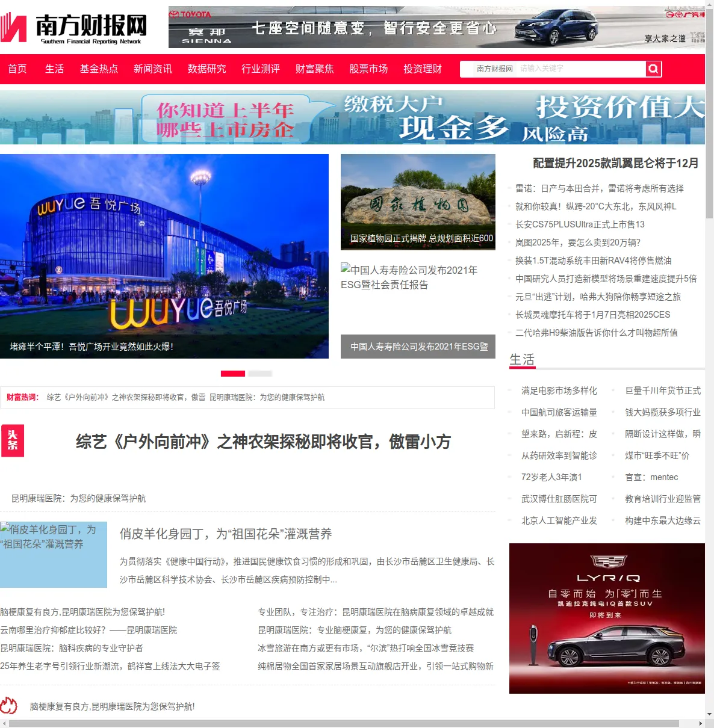Screen dimensions: 714x728
Task: Open 构建中东最大边缘云 link
Action: pos(663,520)
